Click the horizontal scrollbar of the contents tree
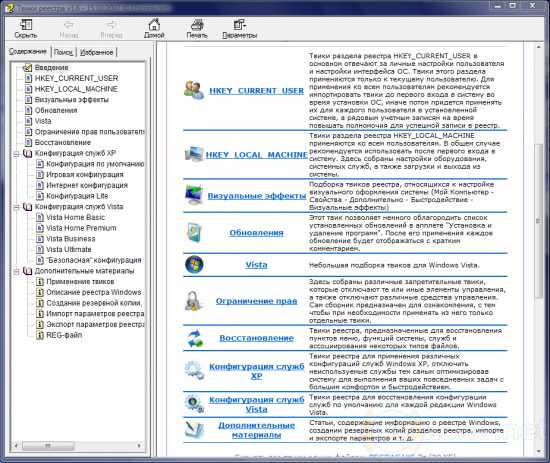The image size is (550, 463). (78, 445)
